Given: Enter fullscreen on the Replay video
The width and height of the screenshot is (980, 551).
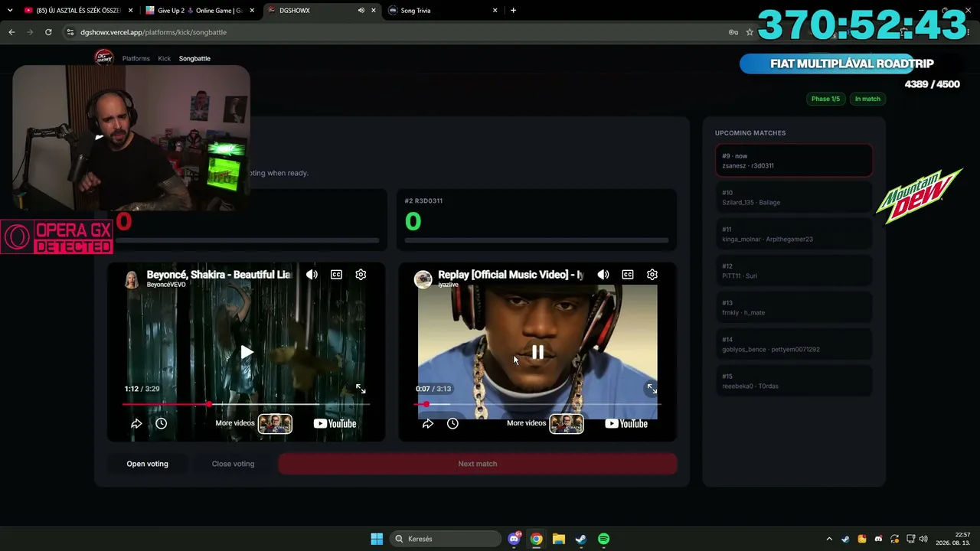Looking at the screenshot, I should (x=652, y=389).
